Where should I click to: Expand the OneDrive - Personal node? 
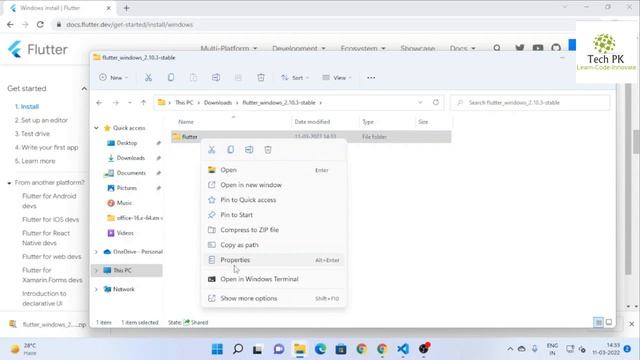pyautogui.click(x=96, y=252)
